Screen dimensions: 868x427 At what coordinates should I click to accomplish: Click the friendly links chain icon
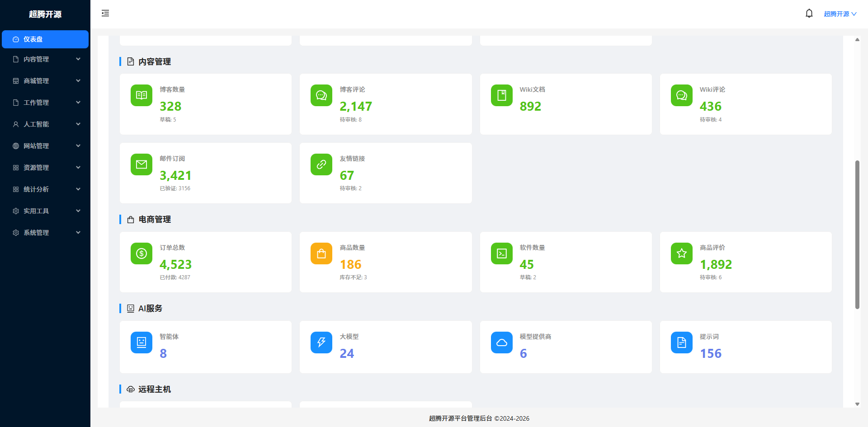point(321,164)
